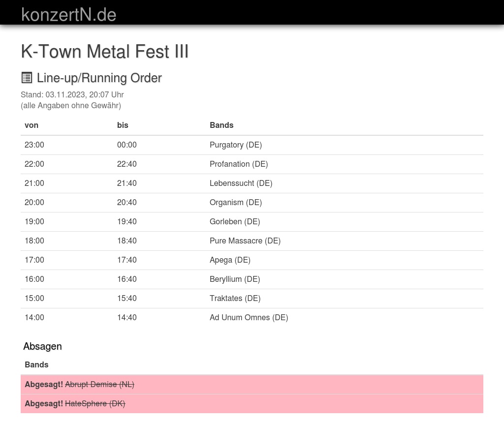Click the konzertN.de site logo
The width and height of the screenshot is (504, 423).
point(68,15)
